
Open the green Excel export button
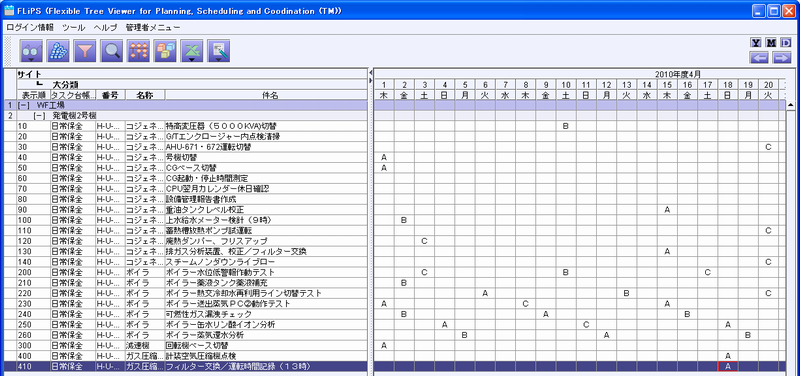[192, 51]
